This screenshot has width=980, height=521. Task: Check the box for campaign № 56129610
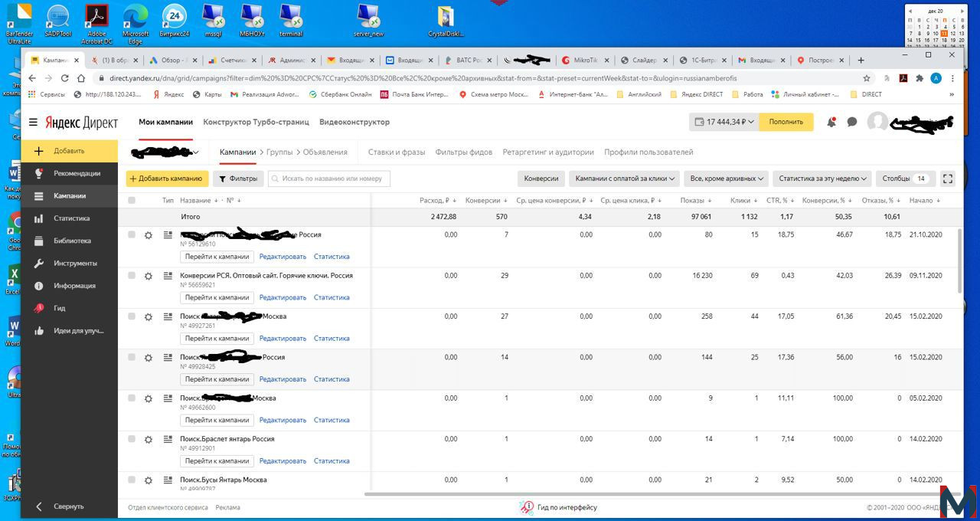point(131,234)
